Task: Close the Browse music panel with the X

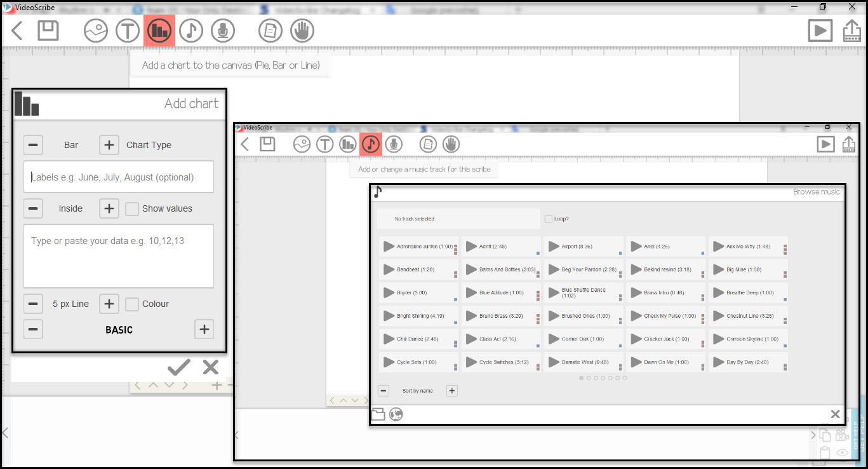Action: (836, 414)
